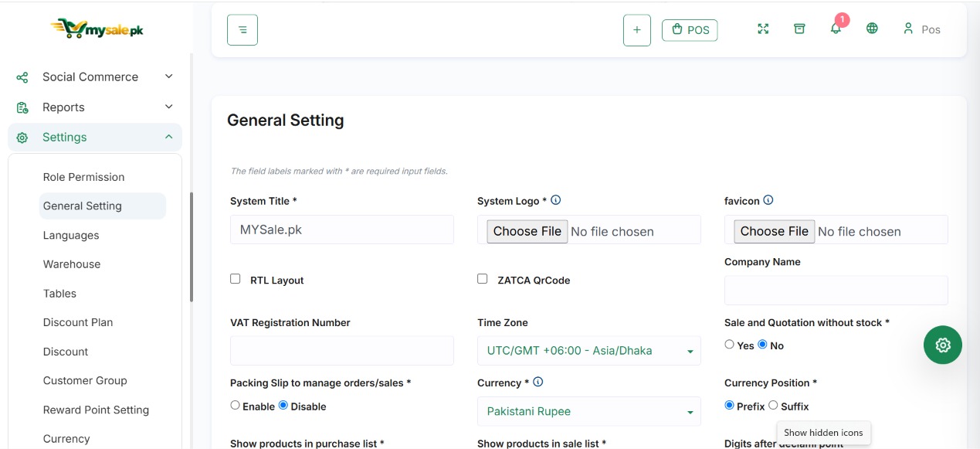Open the cash register archive icon
The height and width of the screenshot is (449, 980).
click(x=799, y=29)
